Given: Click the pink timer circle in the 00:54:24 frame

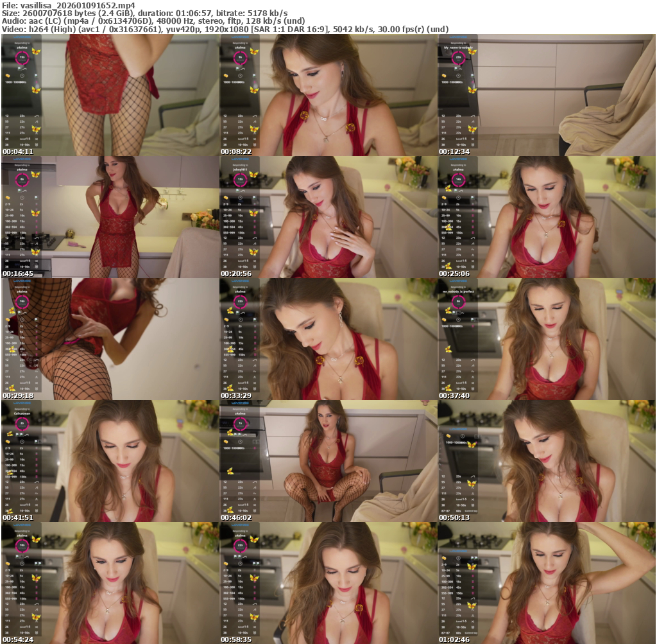Looking at the screenshot, I should [22, 545].
